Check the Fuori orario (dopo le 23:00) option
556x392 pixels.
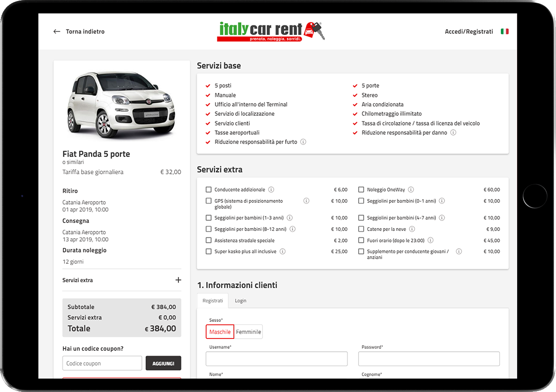[361, 241]
